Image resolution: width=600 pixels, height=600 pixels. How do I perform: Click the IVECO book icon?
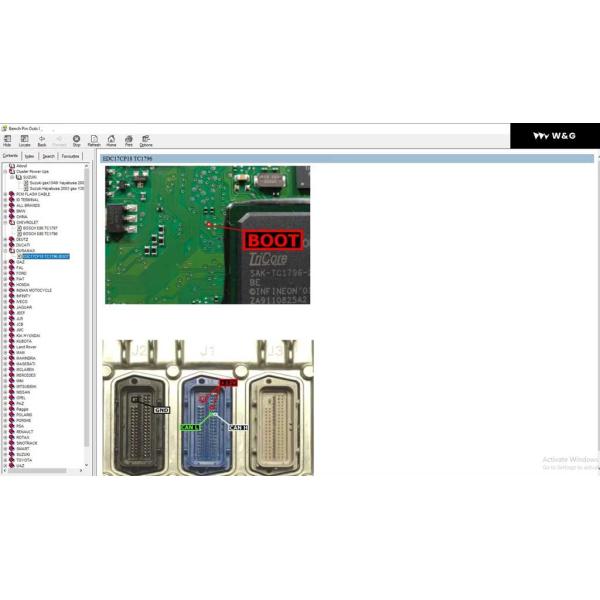12,302
